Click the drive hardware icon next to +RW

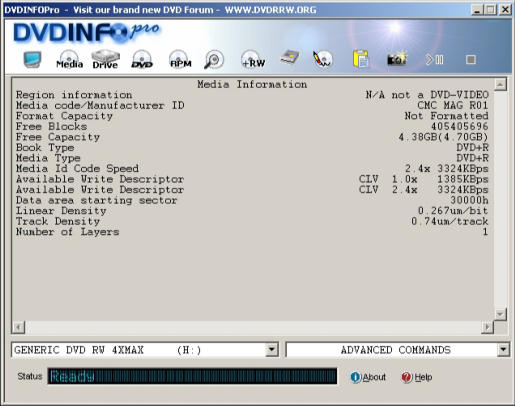click(x=289, y=57)
